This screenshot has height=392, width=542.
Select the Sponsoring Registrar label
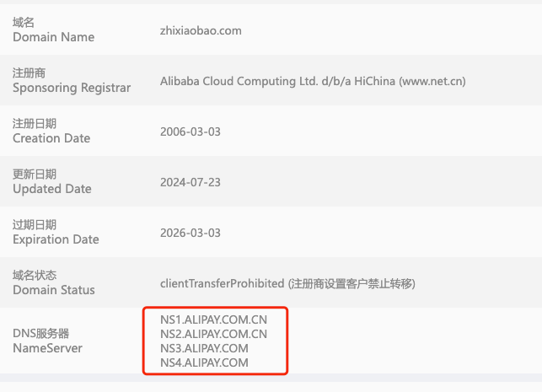click(72, 88)
